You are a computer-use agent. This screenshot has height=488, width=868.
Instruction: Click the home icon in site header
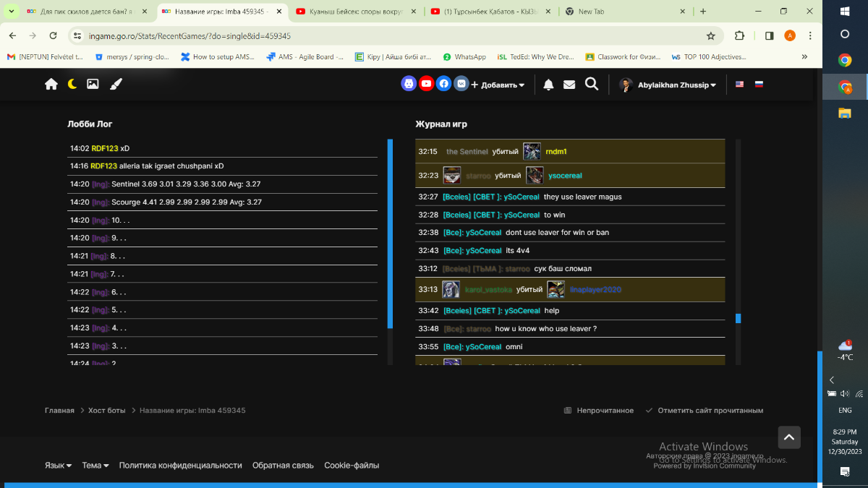[x=51, y=84]
